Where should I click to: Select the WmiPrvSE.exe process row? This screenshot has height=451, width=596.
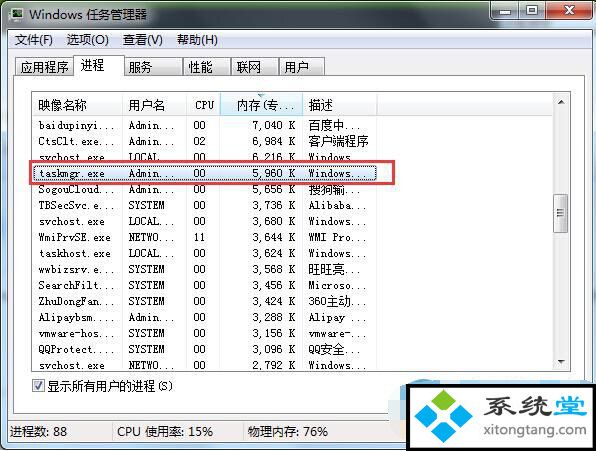tap(204, 237)
